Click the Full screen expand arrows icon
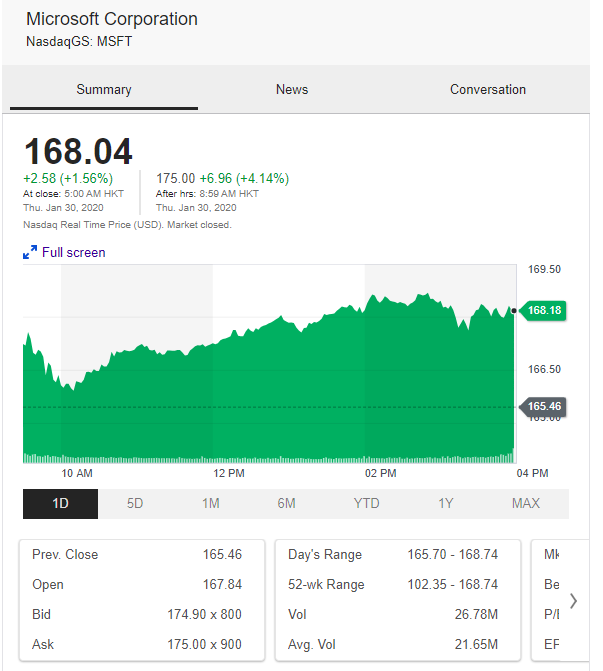 pos(30,252)
